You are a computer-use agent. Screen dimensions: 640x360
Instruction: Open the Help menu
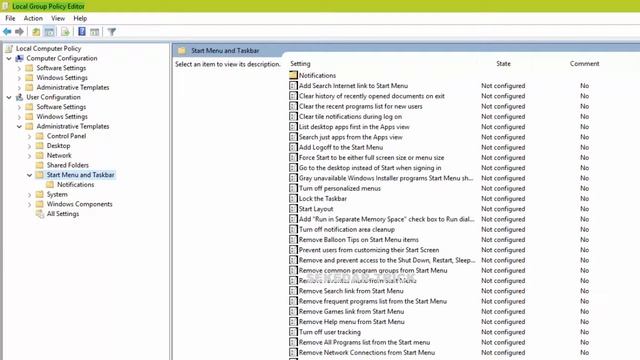click(x=80, y=18)
